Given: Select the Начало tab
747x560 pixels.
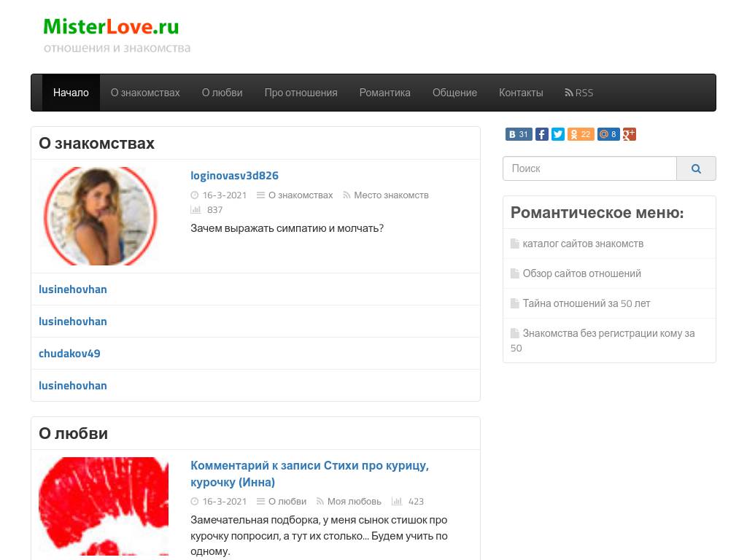Looking at the screenshot, I should coord(71,93).
